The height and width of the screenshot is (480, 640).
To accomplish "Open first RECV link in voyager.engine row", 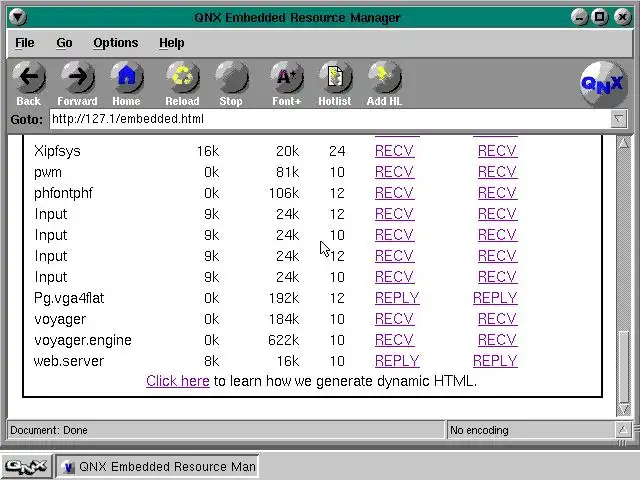I will pos(394,340).
